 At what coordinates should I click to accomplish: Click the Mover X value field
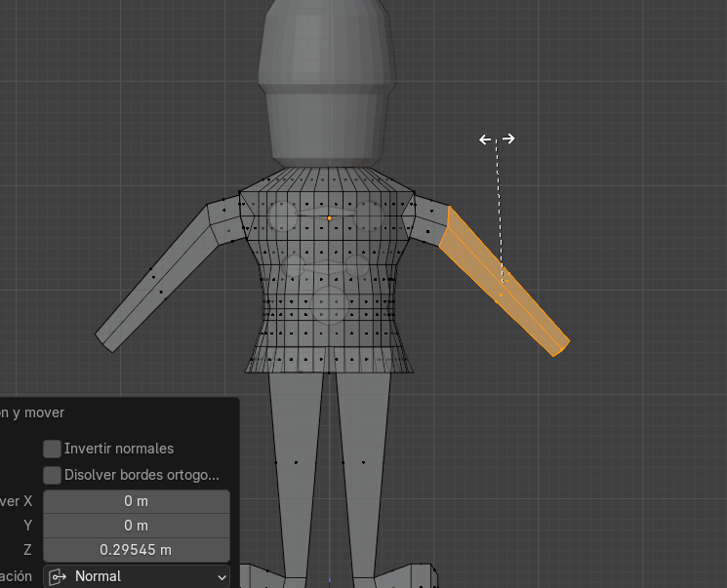137,501
